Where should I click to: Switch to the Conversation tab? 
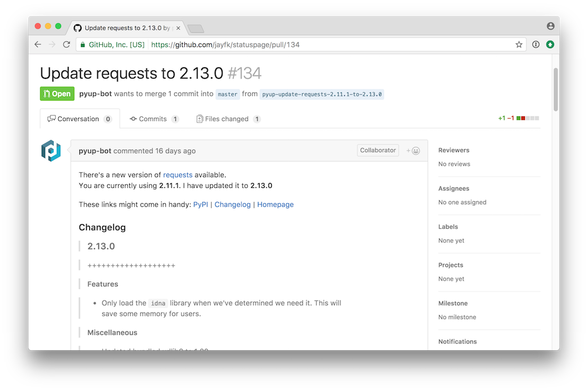pyautogui.click(x=80, y=119)
